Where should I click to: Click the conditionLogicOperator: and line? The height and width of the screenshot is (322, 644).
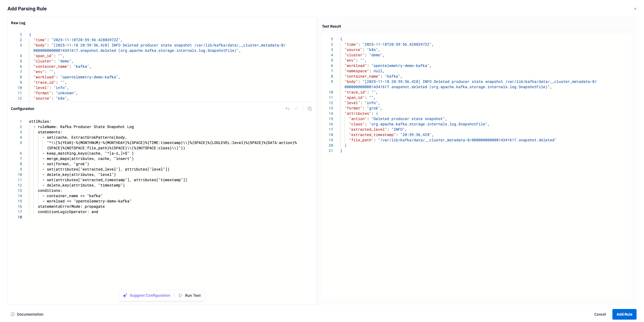68,212
